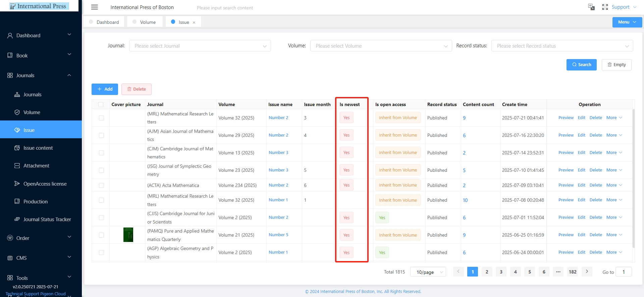This screenshot has width=644, height=297.
Task: Check the Cambridge Journal of Mathematics row checkbox
Action: [x=101, y=153]
